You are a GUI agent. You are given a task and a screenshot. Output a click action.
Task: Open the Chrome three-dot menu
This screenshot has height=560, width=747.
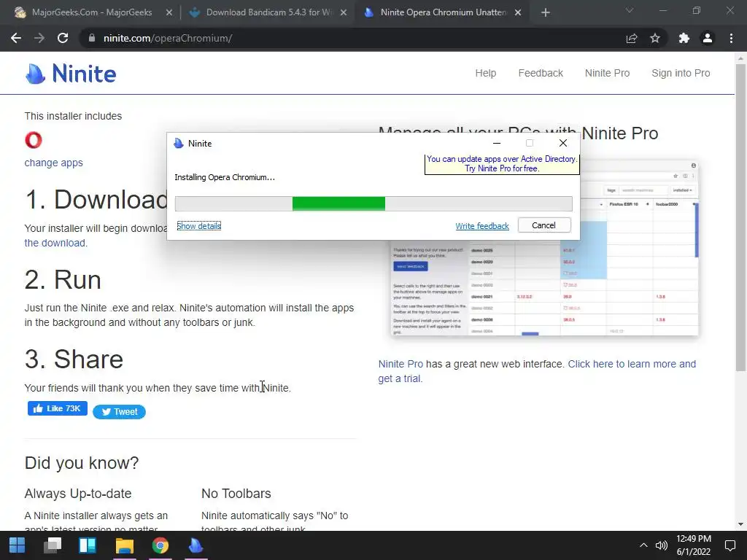pyautogui.click(x=731, y=38)
